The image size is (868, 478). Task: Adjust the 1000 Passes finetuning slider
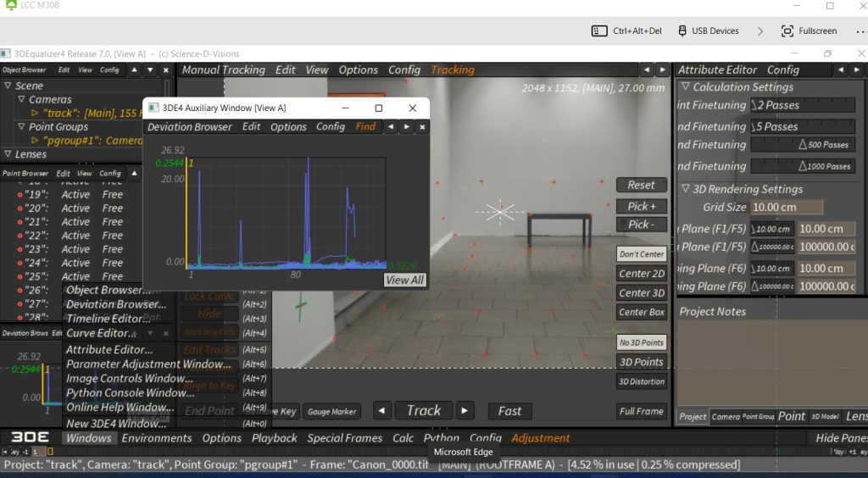[803, 166]
